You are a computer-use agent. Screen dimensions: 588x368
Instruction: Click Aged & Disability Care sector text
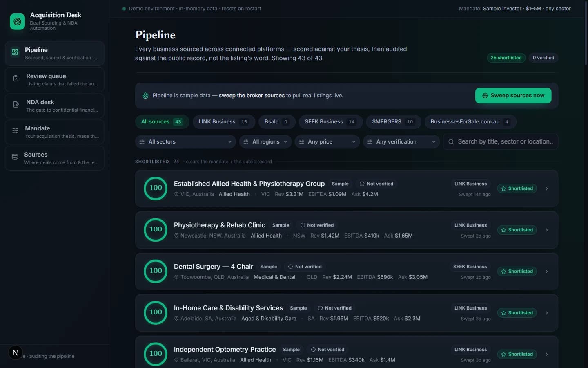pos(269,319)
